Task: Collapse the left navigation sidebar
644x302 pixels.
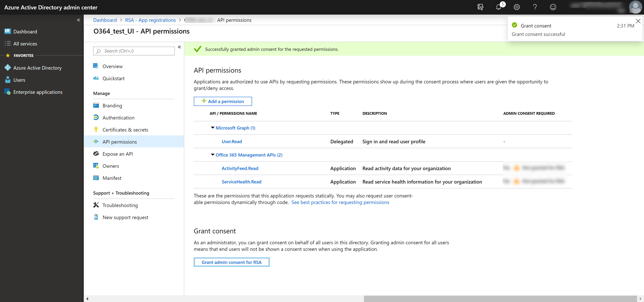Action: tap(79, 20)
